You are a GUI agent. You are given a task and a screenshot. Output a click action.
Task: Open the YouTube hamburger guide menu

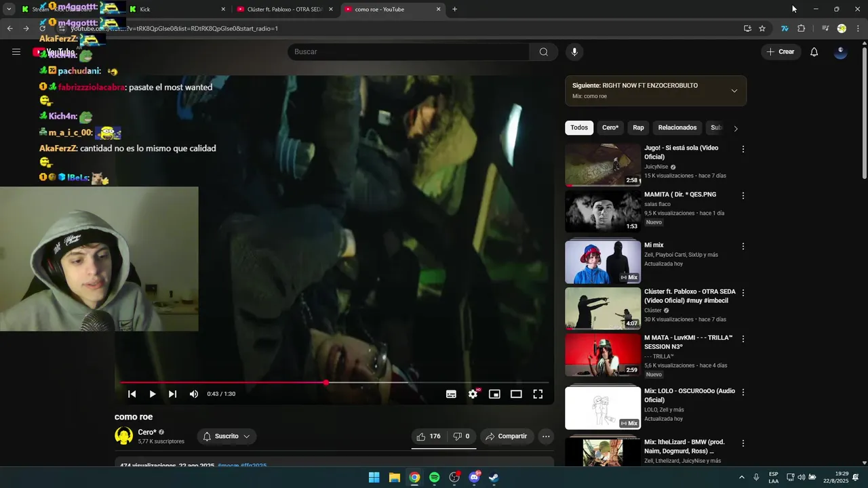pos(16,52)
